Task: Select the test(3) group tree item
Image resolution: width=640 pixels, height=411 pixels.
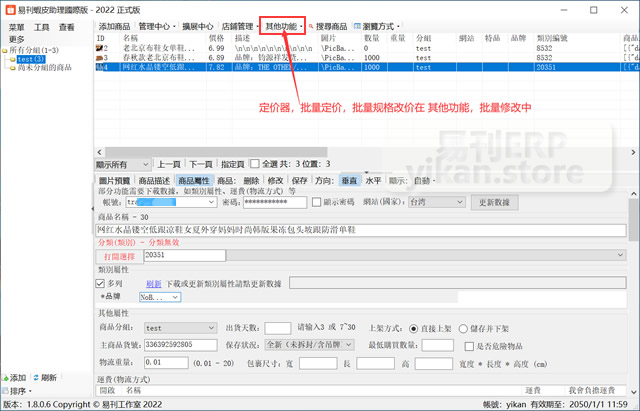Action: [x=30, y=59]
